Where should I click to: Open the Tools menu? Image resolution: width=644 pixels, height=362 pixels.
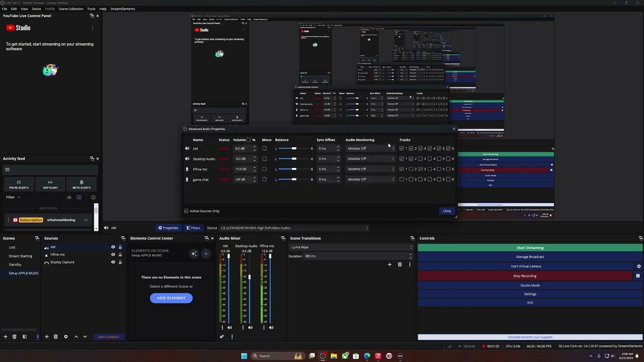click(x=91, y=9)
